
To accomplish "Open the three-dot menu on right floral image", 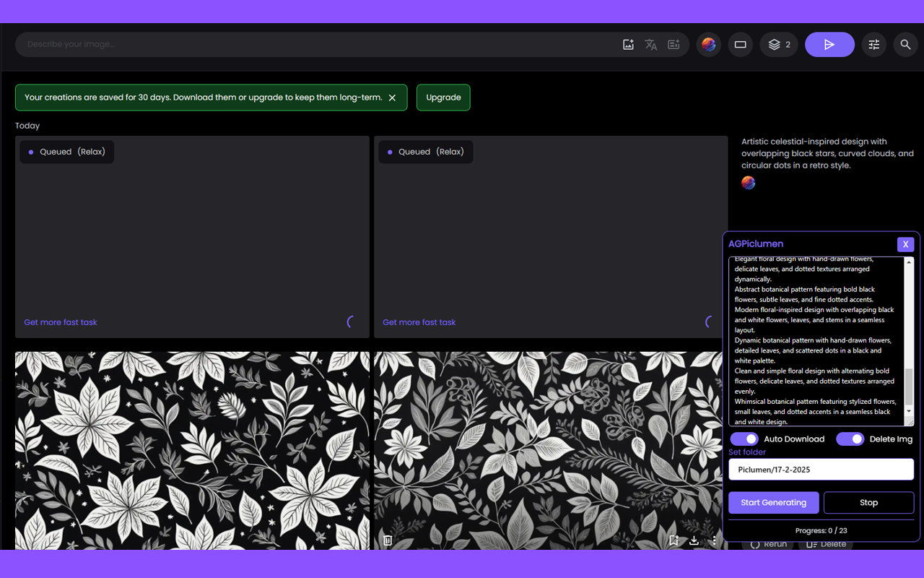I will [x=714, y=540].
